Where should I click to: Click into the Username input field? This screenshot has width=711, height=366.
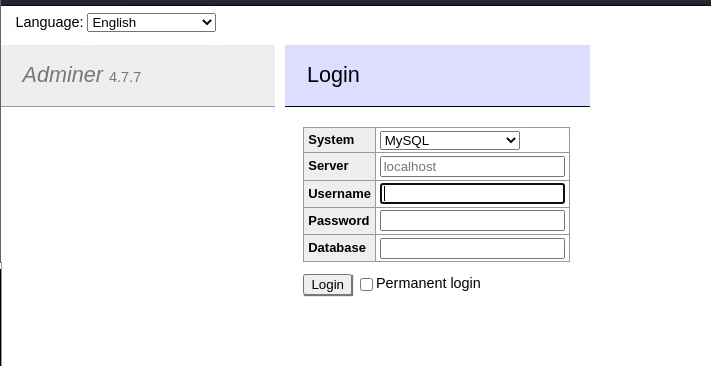[472, 194]
